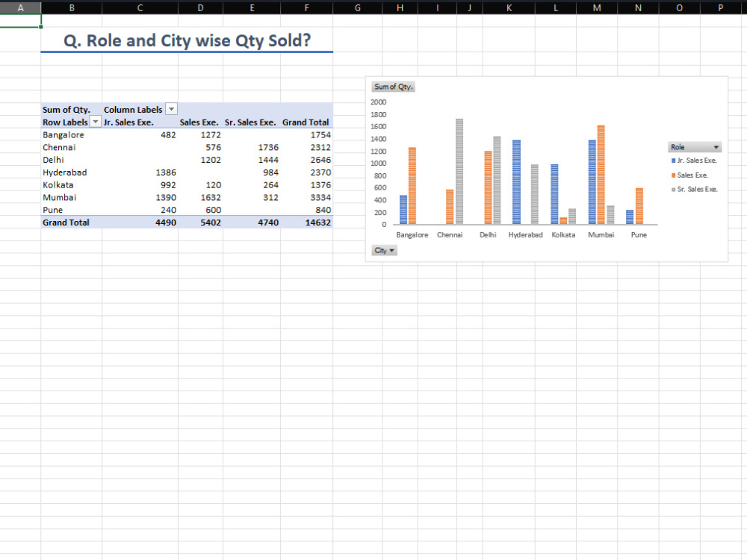Screen dimensions: 747x560
Task: Select the Delhi row label cell
Action: tap(72, 160)
